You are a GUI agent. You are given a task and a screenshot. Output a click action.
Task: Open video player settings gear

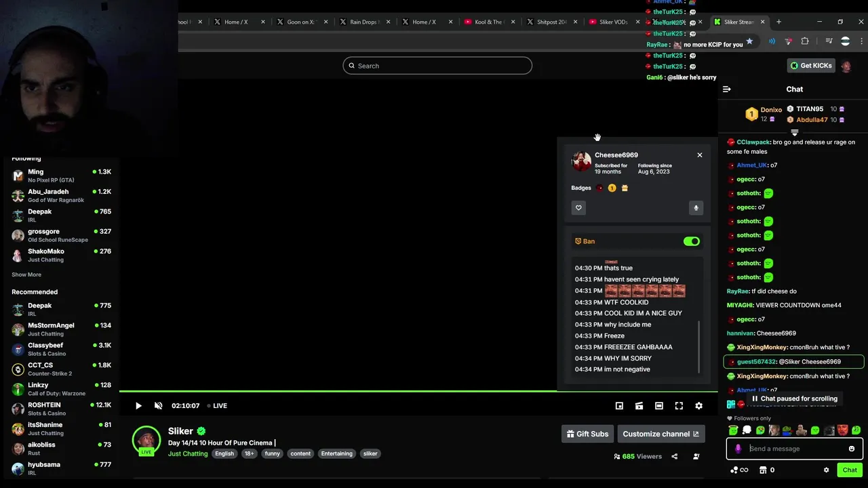(698, 406)
